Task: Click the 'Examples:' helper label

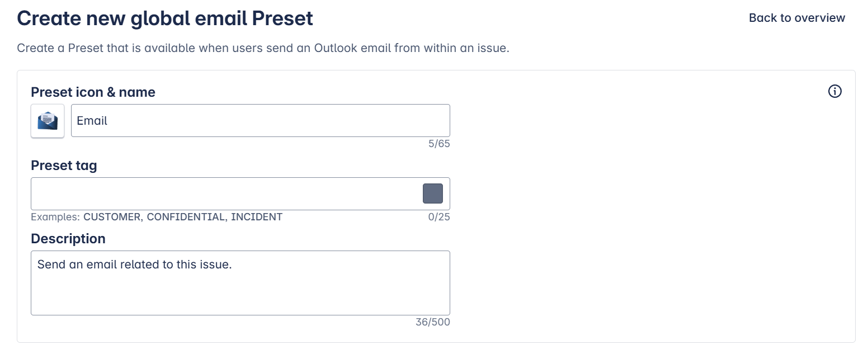Action: [x=55, y=217]
